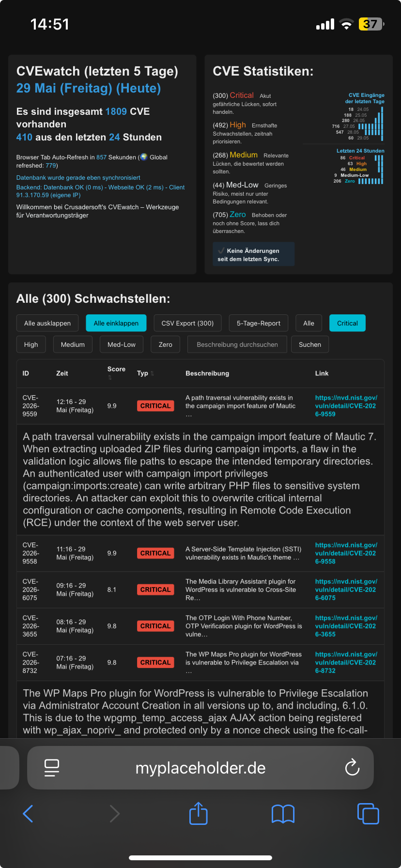This screenshot has height=868, width=401.
Task: Tap the myplaceholder.de address bar
Action: coord(200,768)
